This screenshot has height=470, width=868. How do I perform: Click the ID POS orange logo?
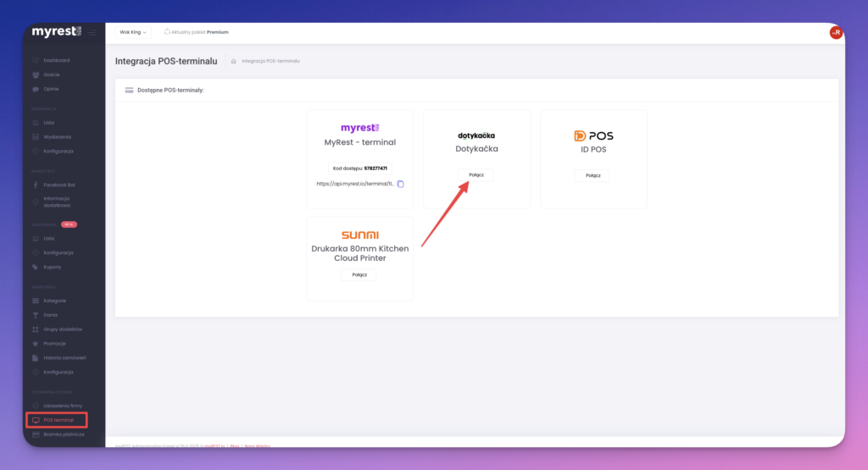pyautogui.click(x=593, y=135)
